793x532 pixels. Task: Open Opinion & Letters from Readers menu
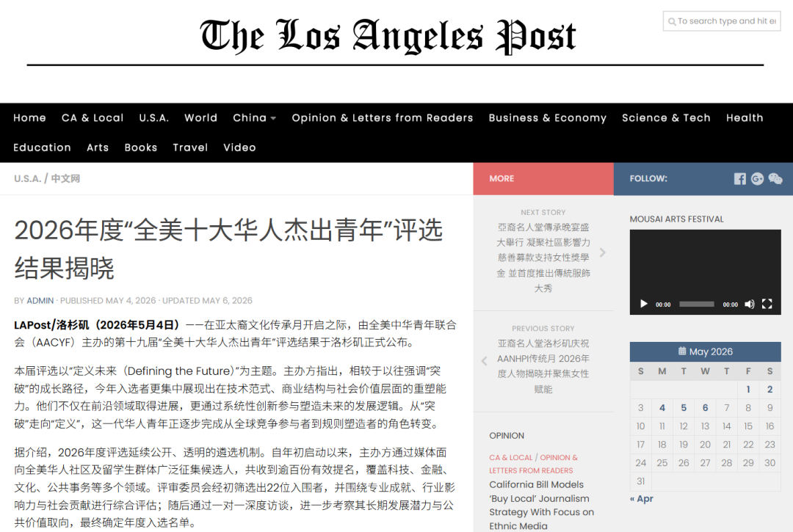[x=383, y=117]
